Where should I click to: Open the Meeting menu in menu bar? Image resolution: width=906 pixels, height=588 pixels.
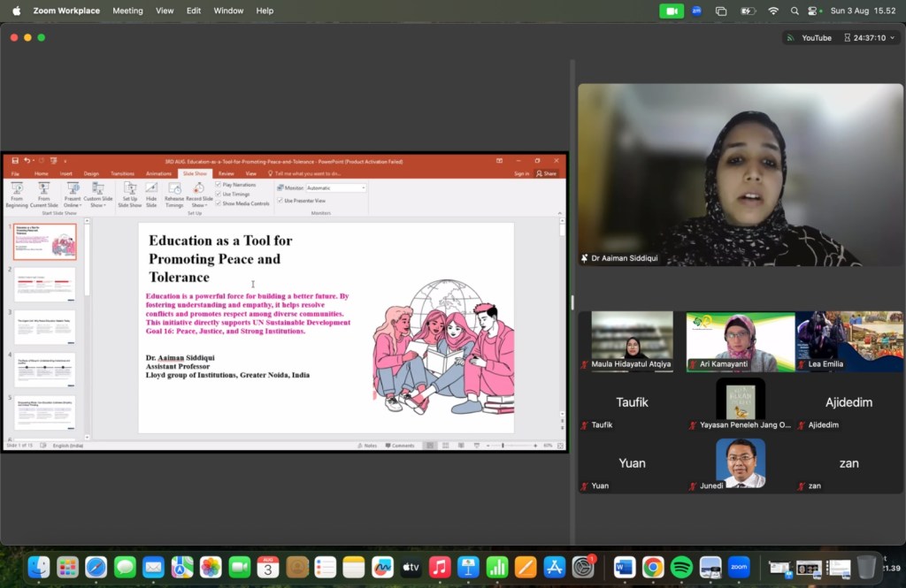click(x=127, y=11)
